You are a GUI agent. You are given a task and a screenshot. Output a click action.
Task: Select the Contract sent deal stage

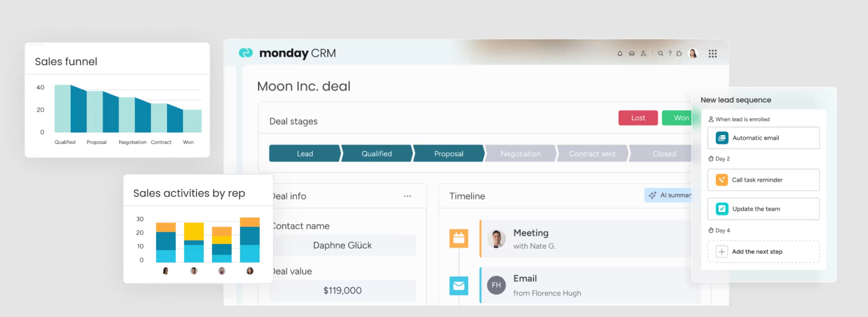pyautogui.click(x=592, y=153)
